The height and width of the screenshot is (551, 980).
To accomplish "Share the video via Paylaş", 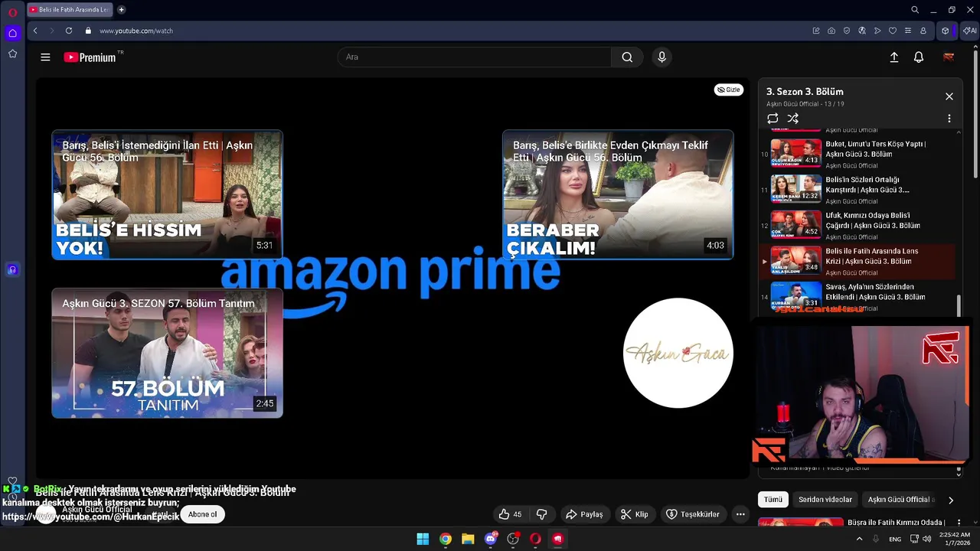I will 584,514.
